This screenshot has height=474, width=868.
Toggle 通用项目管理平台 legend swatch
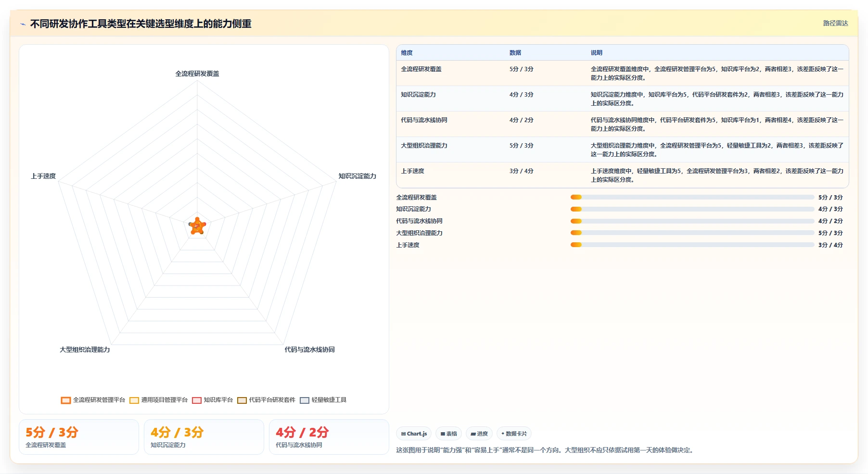[x=134, y=400]
